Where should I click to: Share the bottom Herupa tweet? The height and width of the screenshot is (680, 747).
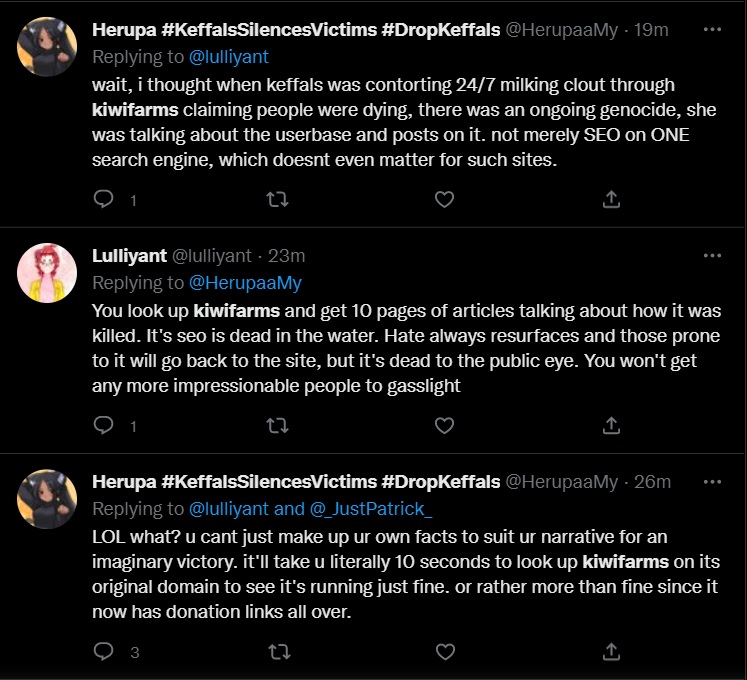coord(610,652)
